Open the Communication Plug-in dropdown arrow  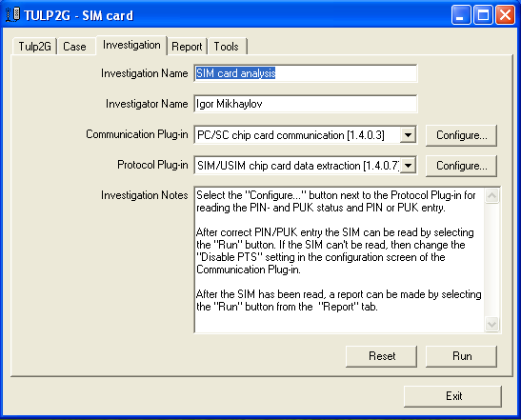pos(408,135)
